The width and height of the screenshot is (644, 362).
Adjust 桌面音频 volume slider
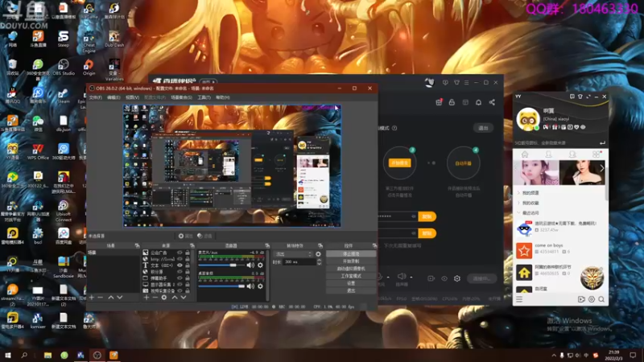[221, 286]
